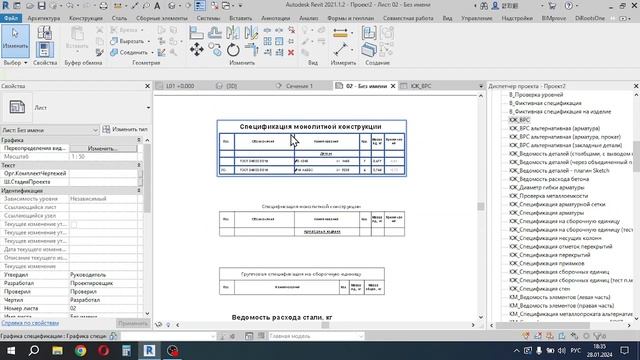The width and height of the screenshot is (640, 360).
Task: Click the Save icon in quick access toolbar
Action: (x=41, y=6)
